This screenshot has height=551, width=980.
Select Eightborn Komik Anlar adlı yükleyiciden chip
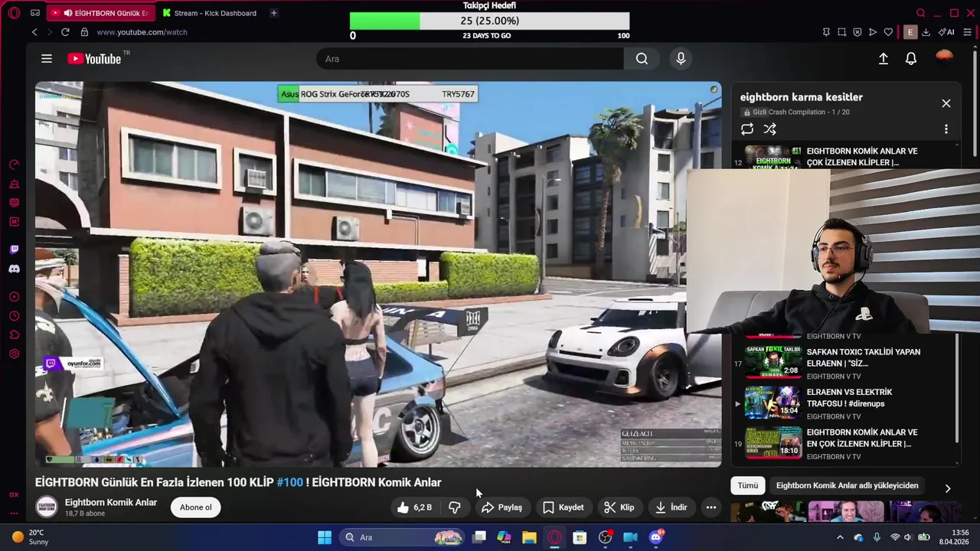tap(847, 485)
